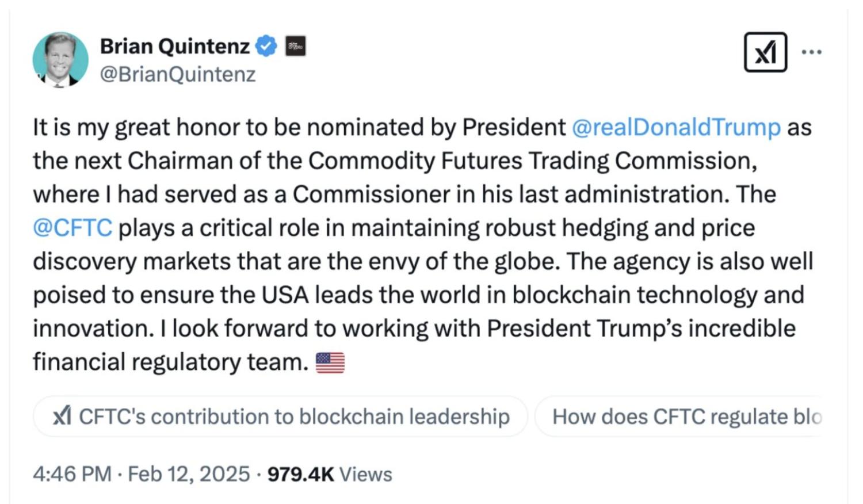The height and width of the screenshot is (504, 863).
Task: Select the "How does CFTC regulate" suggestion
Action: [x=685, y=416]
